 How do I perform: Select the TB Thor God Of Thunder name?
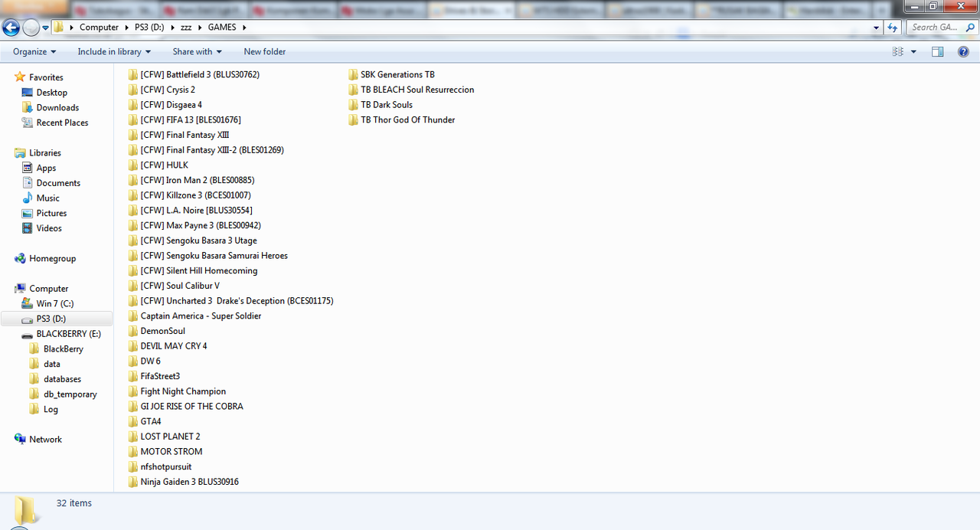pos(407,119)
